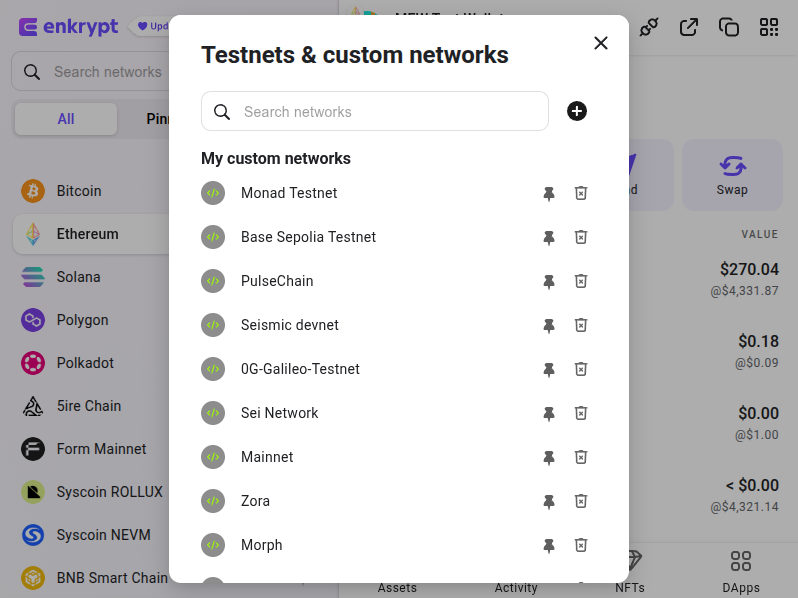
Task: Pin the Mainnet custom network
Action: [549, 458]
